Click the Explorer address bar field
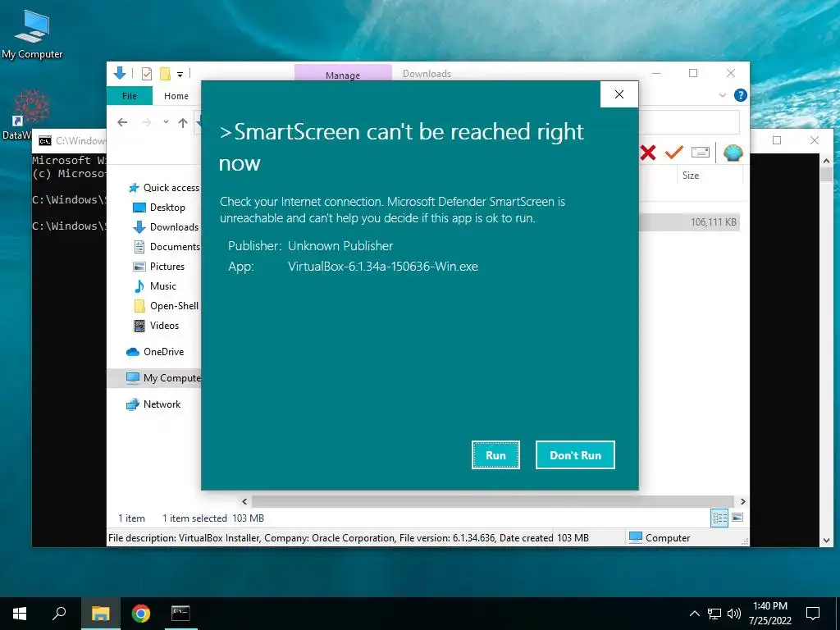 [x=689, y=122]
